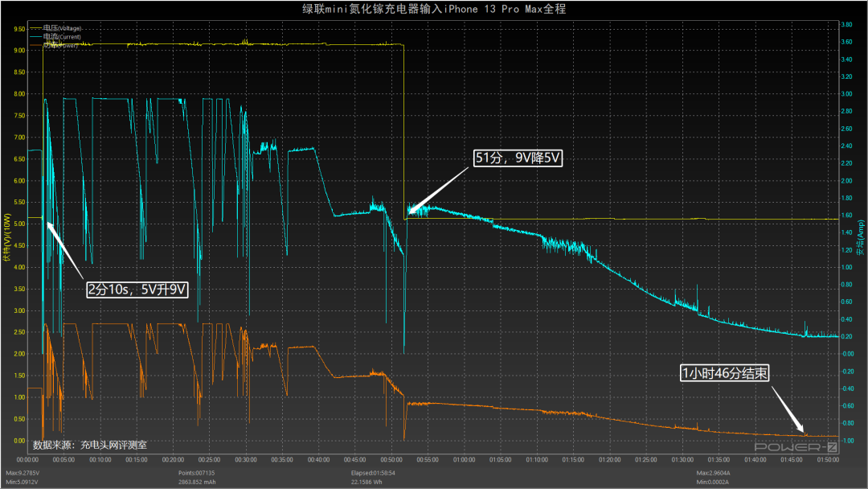Click the 1.50 voltage axis tick
This screenshot has height=489, width=868.
pos(19,376)
